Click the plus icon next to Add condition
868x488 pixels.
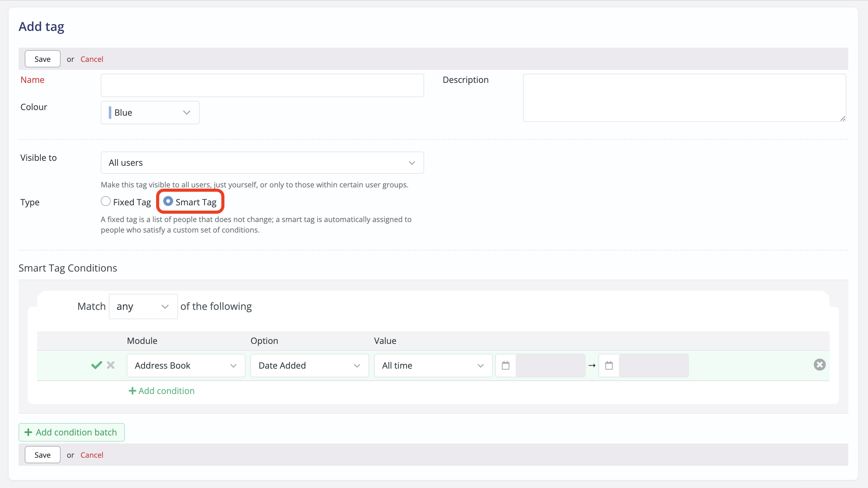(x=132, y=391)
